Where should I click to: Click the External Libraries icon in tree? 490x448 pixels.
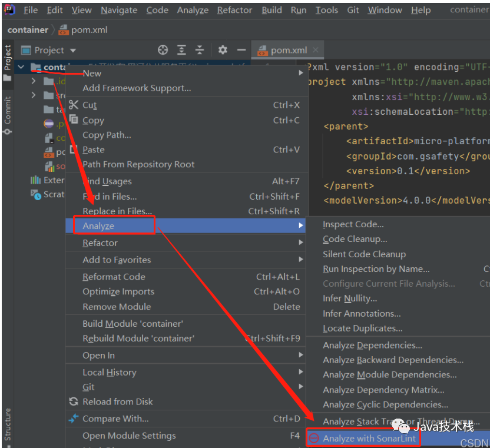[x=35, y=180]
